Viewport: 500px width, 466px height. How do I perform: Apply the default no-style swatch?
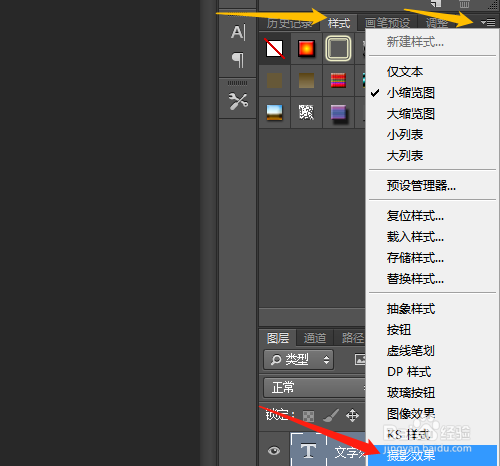275,49
